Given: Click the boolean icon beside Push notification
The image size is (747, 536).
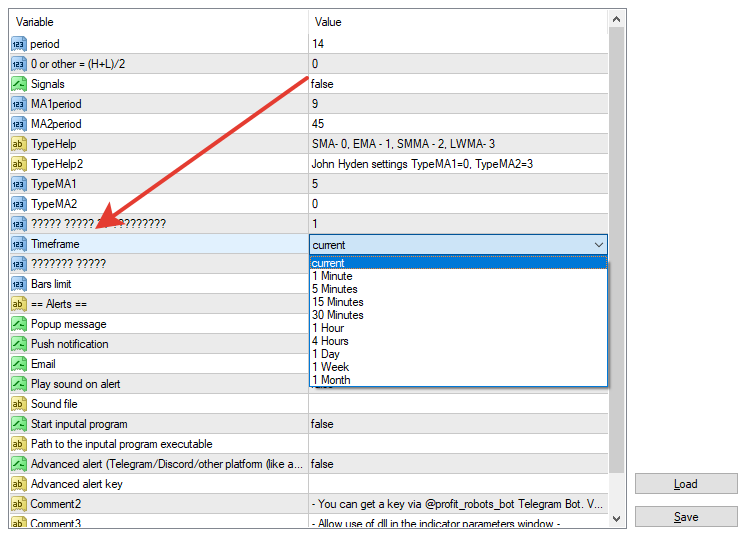Looking at the screenshot, I should click(x=19, y=344).
